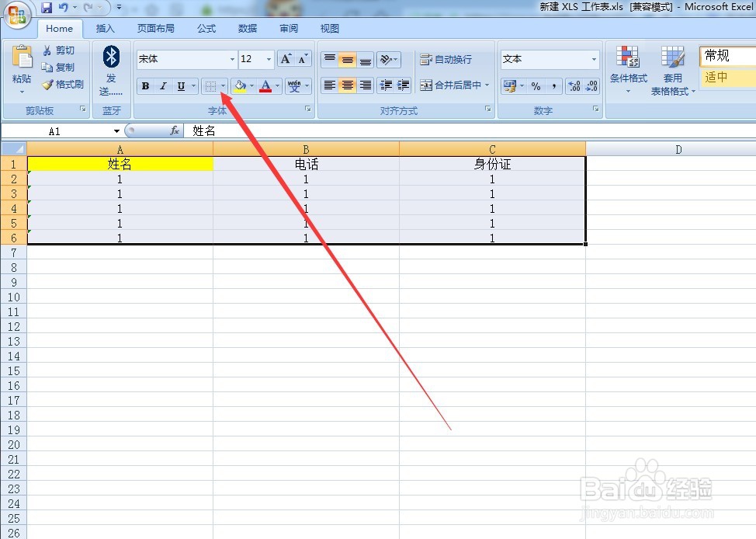Apply percent style

coord(536,86)
